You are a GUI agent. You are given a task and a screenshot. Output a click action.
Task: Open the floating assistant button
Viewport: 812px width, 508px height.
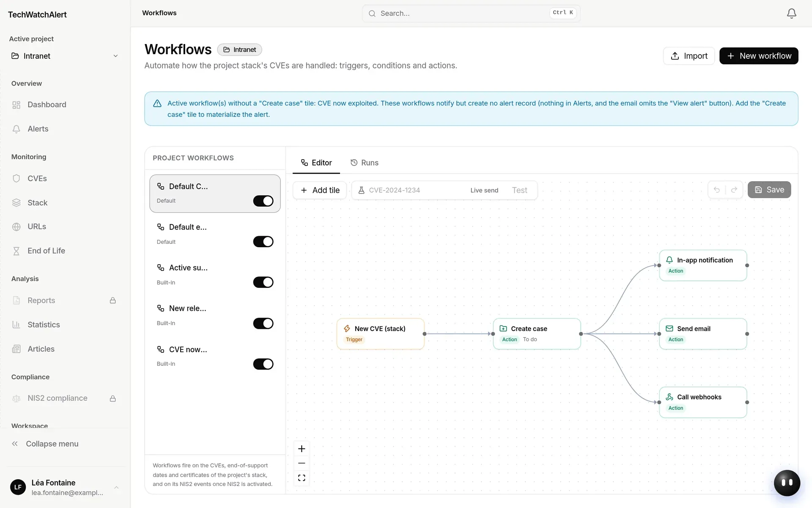point(787,483)
